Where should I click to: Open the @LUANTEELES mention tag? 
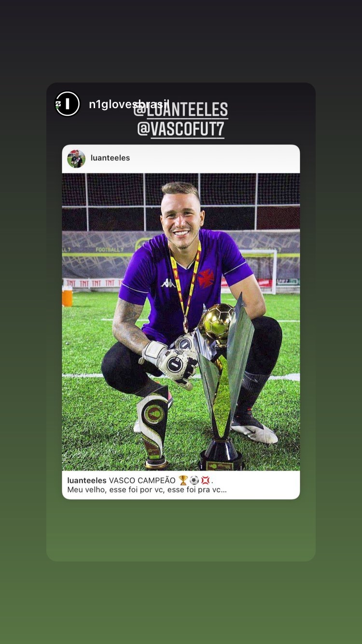pyautogui.click(x=181, y=110)
